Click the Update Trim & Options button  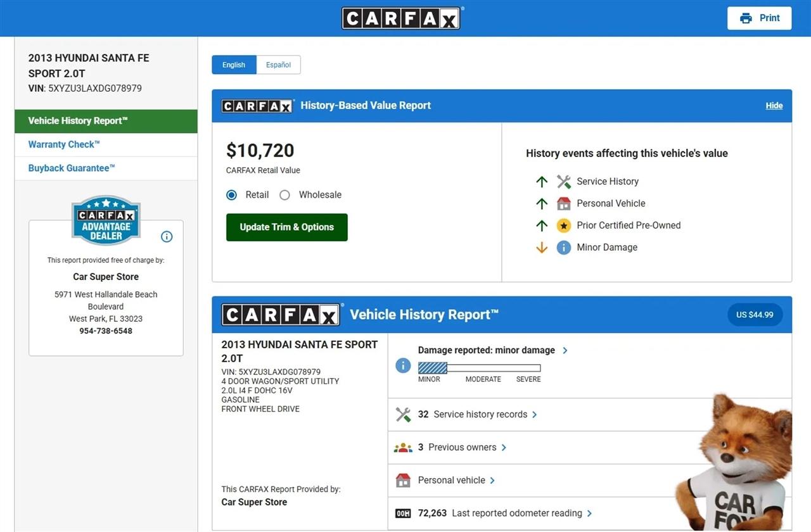click(x=286, y=227)
